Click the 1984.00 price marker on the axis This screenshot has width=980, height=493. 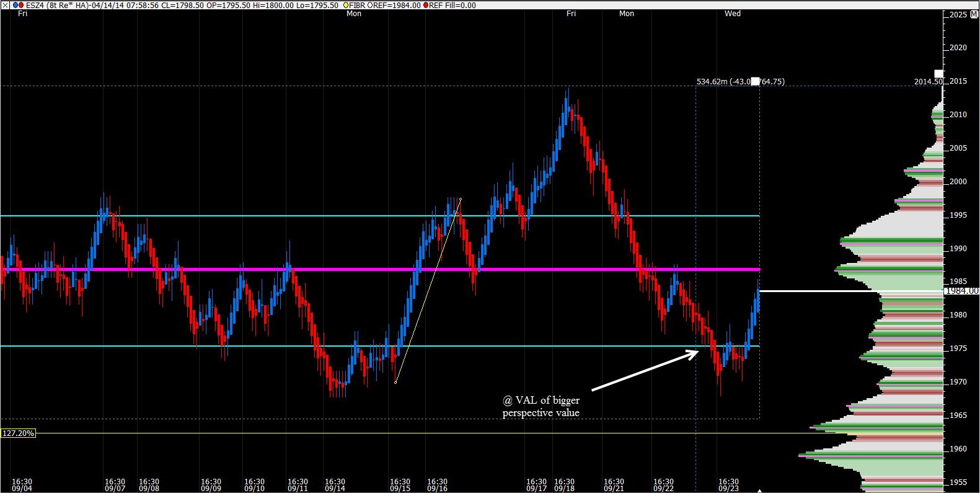pos(961,291)
